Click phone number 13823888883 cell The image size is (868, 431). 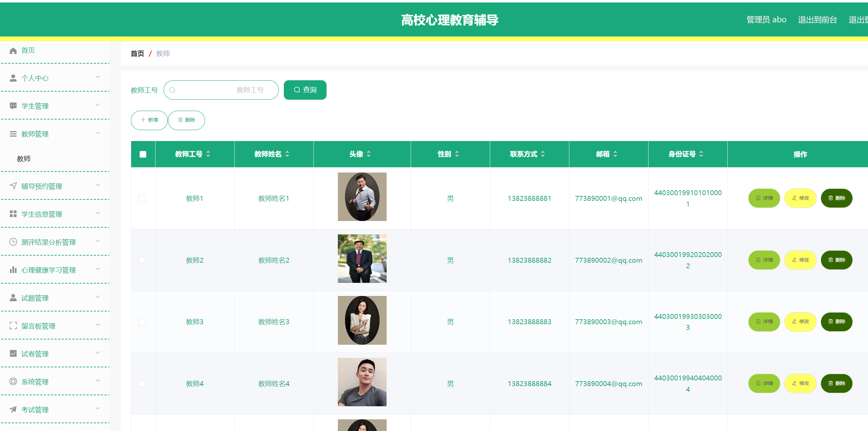pyautogui.click(x=529, y=322)
